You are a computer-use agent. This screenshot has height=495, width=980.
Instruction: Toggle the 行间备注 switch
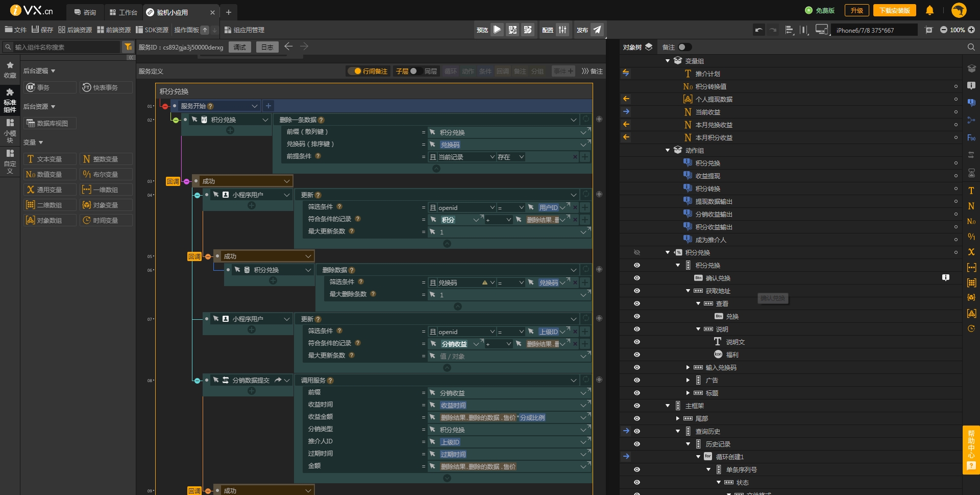355,72
